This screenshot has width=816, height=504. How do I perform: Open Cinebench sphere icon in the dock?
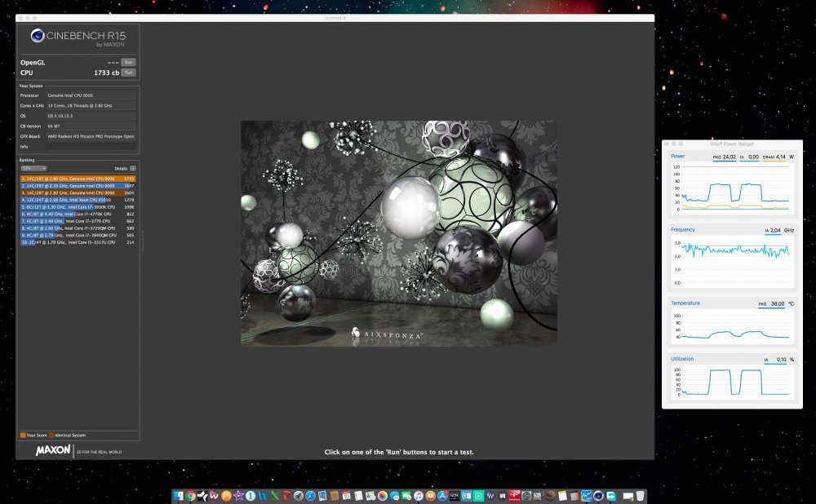pyautogui.click(x=598, y=496)
